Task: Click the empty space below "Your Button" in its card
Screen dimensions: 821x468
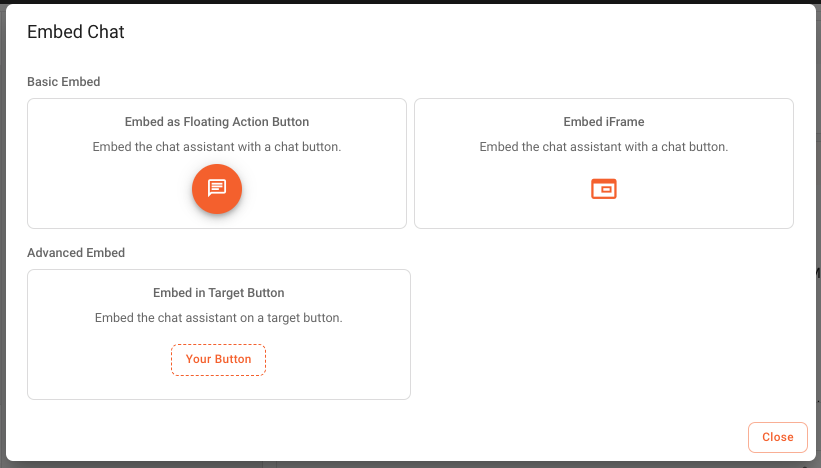Action: coord(218,387)
